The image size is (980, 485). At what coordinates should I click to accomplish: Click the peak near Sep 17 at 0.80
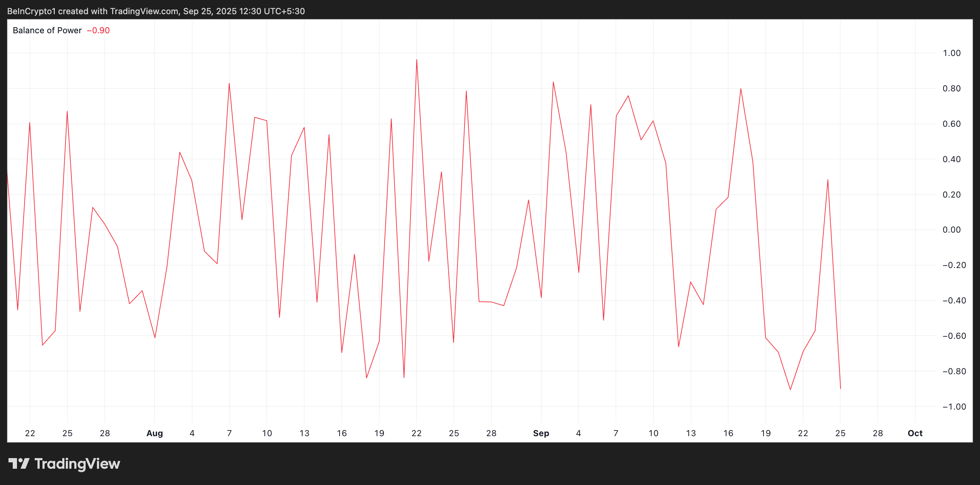point(740,89)
